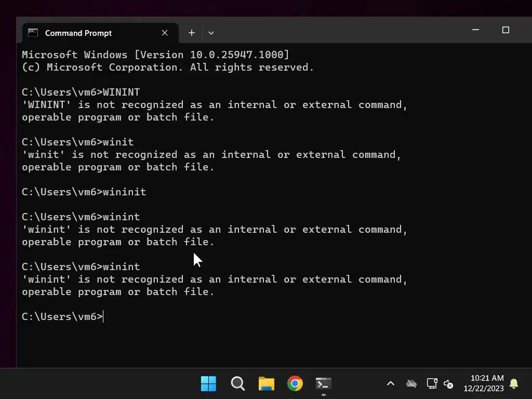The height and width of the screenshot is (399, 532).
Task: Select the Command Prompt tab
Action: [x=100, y=33]
